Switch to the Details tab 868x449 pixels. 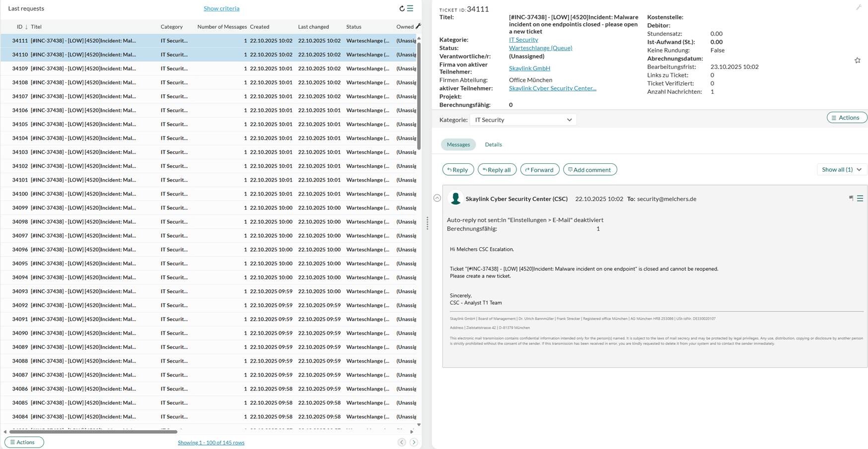pos(493,144)
